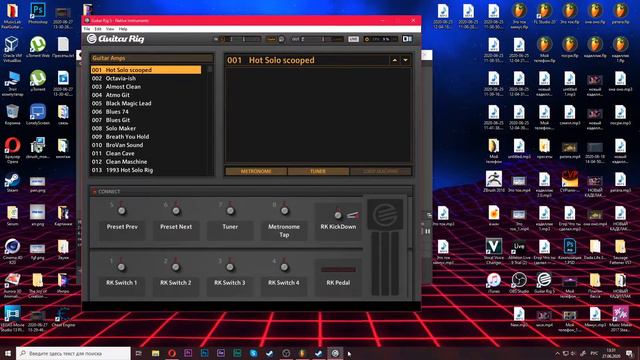
Task: Open Steam desktop shortcut
Action: point(12,183)
